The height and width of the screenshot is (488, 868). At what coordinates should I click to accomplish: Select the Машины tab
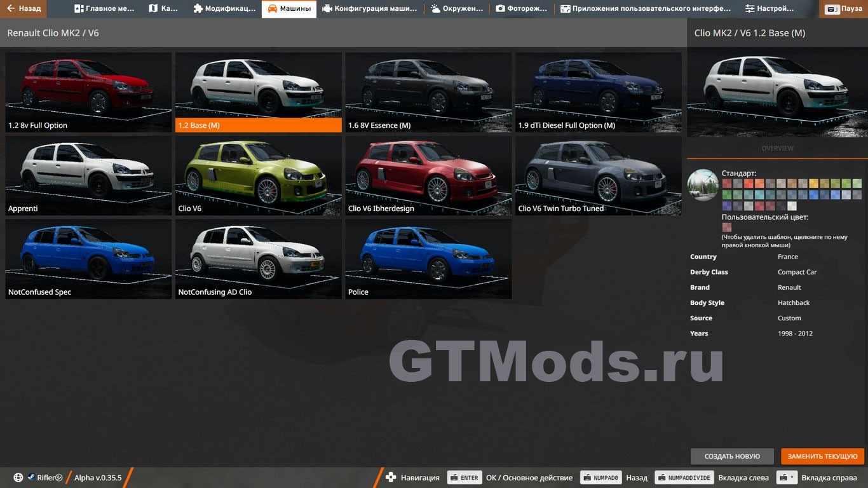tap(289, 9)
